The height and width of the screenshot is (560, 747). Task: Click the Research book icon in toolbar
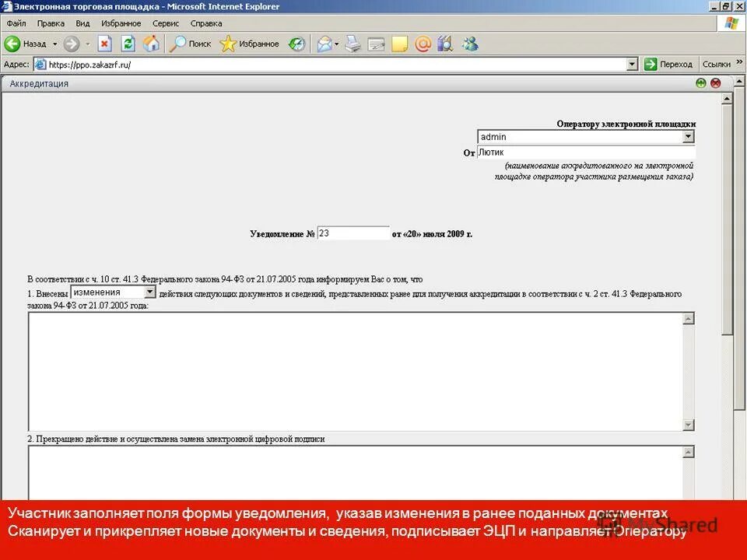[x=445, y=44]
